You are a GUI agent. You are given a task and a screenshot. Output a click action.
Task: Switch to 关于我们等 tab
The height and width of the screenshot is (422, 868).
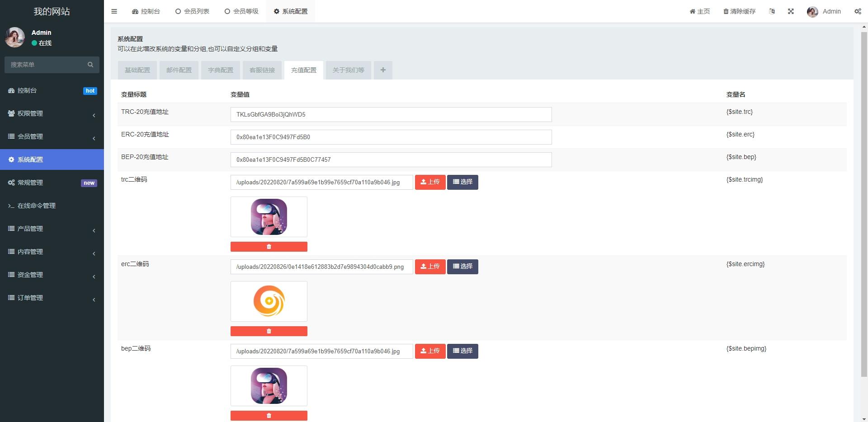tap(349, 70)
